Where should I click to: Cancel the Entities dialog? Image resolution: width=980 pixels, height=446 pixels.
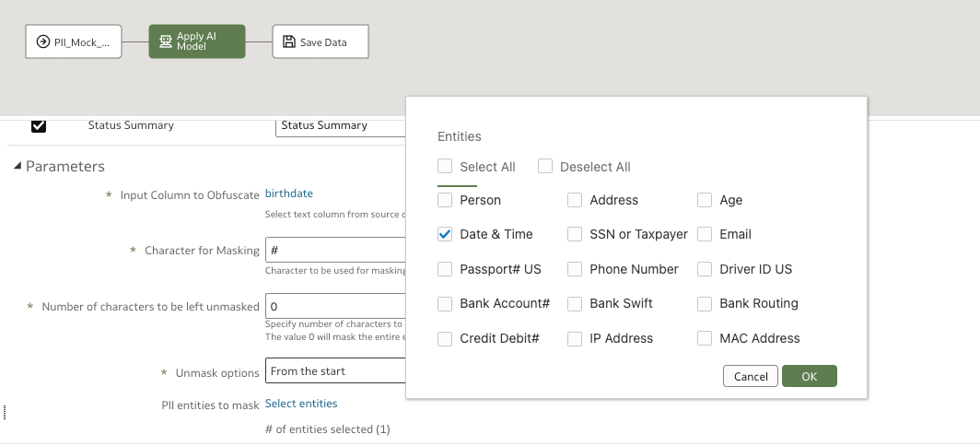pyautogui.click(x=751, y=376)
